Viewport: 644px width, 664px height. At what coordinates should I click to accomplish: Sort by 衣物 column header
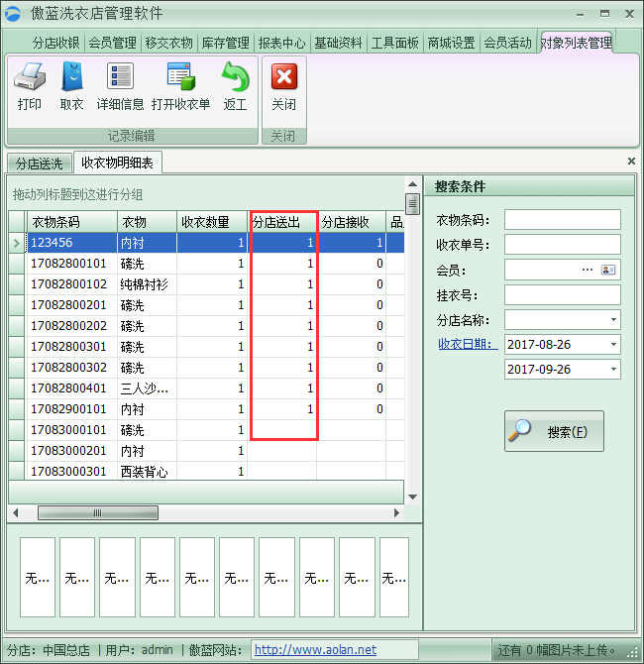pyautogui.click(x=147, y=222)
